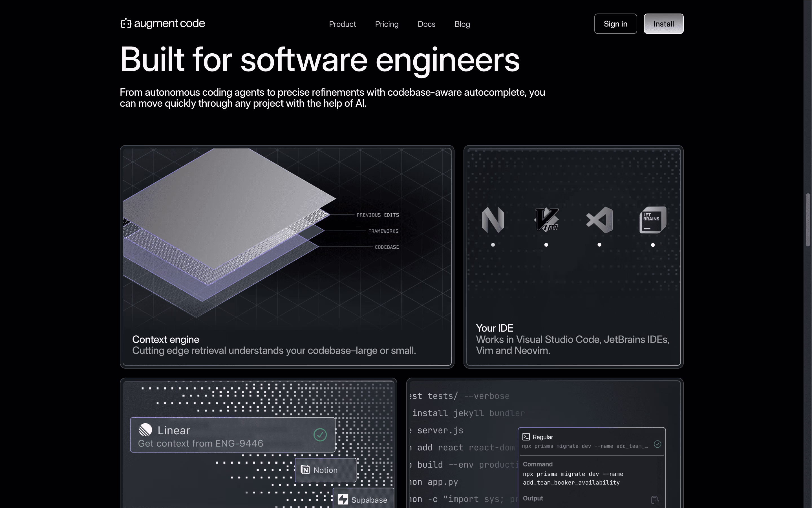Click the CODEBASE layer label

click(x=387, y=247)
